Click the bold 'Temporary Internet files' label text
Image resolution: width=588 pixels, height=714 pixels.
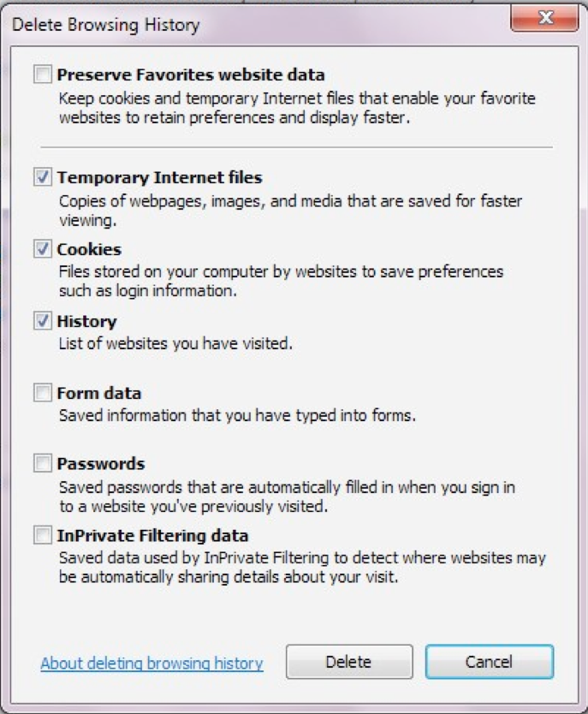tap(160, 177)
